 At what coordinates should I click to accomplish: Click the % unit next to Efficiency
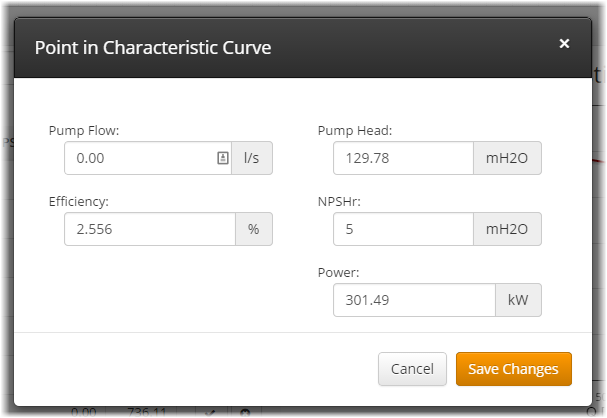tap(254, 229)
